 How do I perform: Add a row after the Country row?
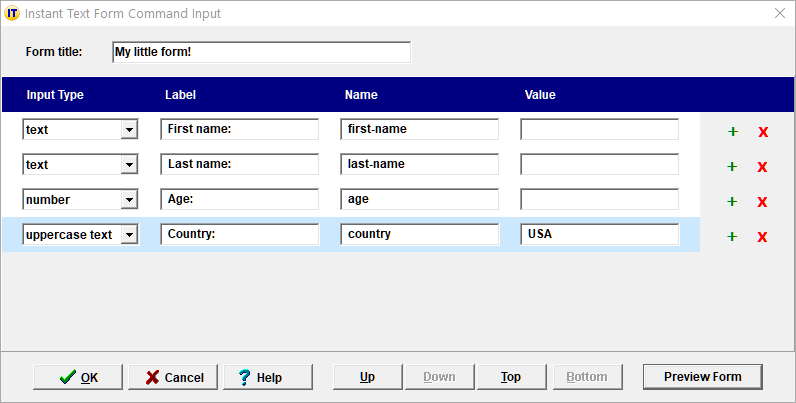point(732,237)
